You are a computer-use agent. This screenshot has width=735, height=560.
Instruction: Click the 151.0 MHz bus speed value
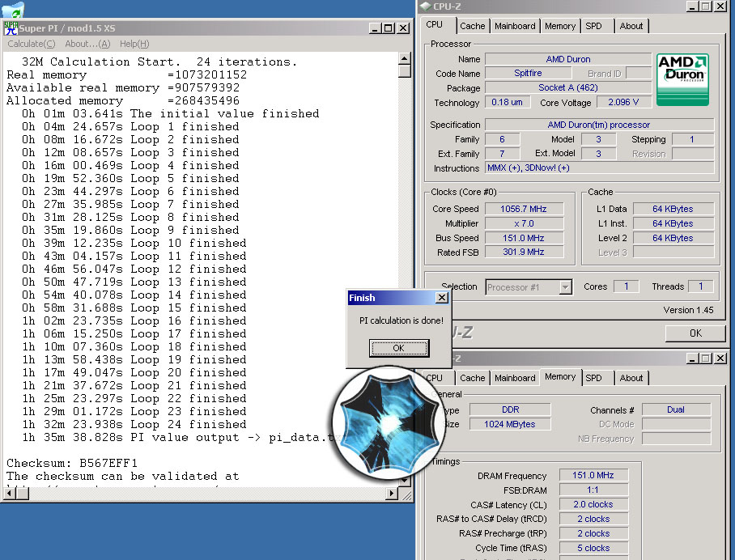point(524,238)
